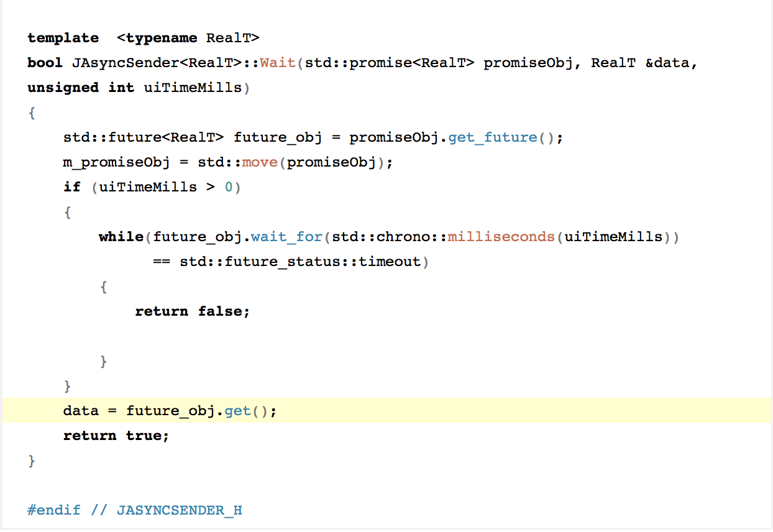The image size is (773, 532).
Task: Click the 'get_future' method call
Action: [x=492, y=137]
